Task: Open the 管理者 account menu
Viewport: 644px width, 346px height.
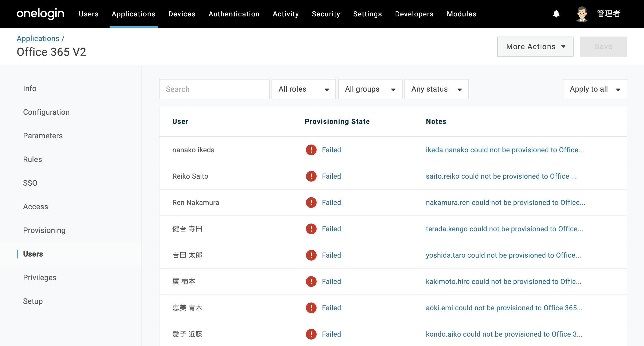Action: click(x=609, y=14)
